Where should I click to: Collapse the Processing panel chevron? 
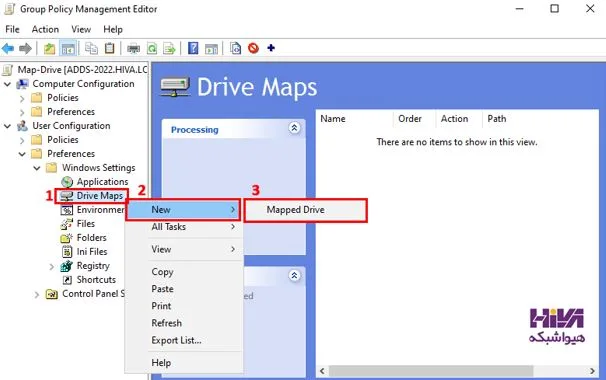coord(294,128)
